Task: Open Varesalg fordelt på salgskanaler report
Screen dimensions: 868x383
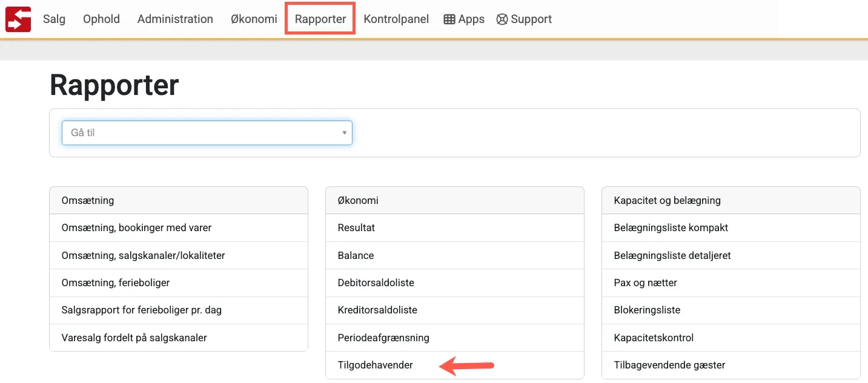Action: point(179,338)
